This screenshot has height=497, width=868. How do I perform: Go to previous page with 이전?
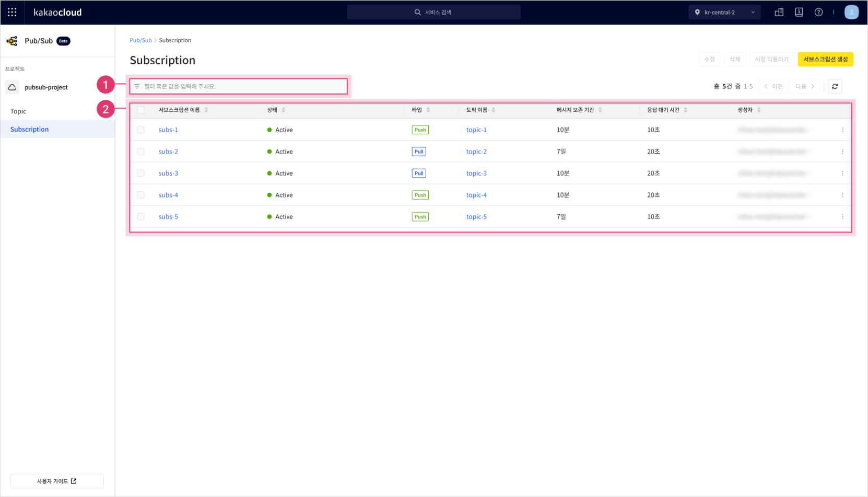click(x=773, y=86)
